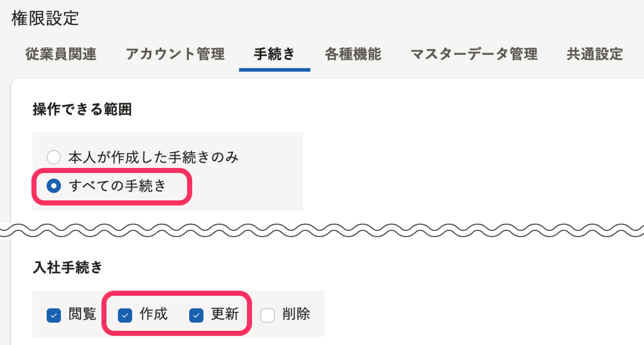Disable the 更新 checkbox
This screenshot has height=345, width=644.
coord(196,316)
